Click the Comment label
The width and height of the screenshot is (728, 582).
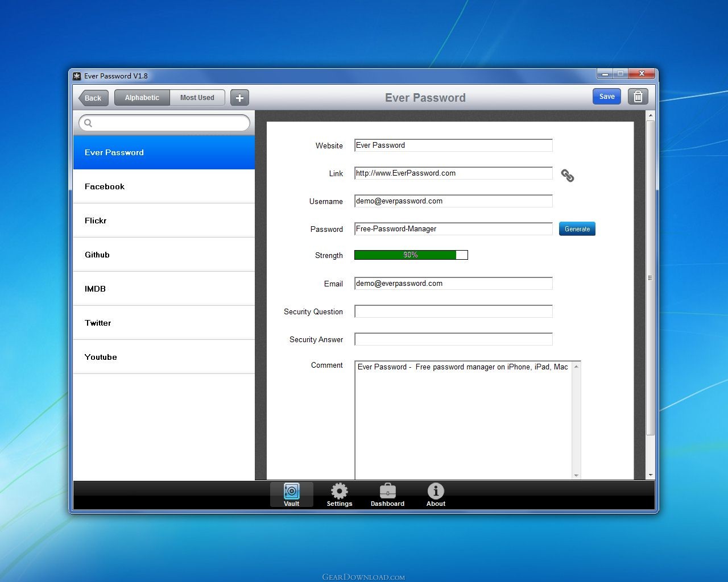(327, 365)
